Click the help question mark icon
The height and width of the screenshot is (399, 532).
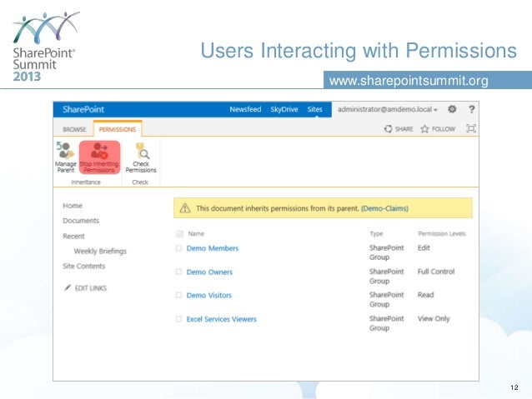click(x=471, y=109)
